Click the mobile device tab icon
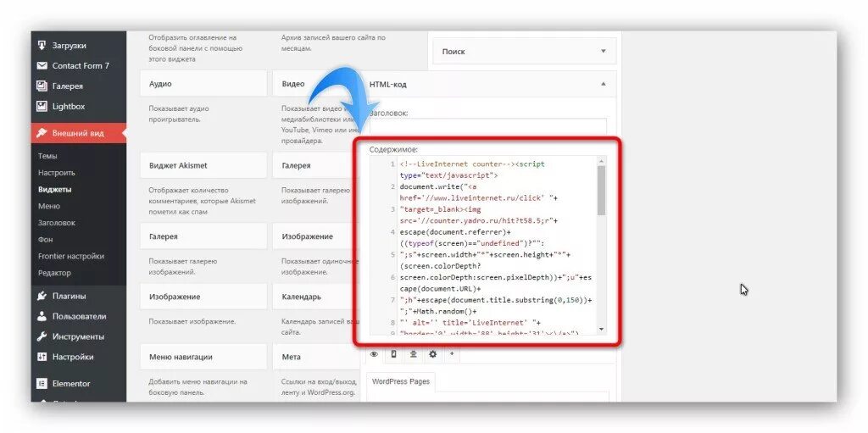Viewport: 868px width, 433px height. (393, 354)
